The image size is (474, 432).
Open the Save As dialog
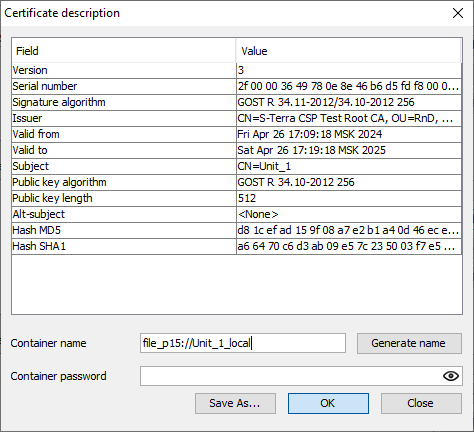[235, 403]
